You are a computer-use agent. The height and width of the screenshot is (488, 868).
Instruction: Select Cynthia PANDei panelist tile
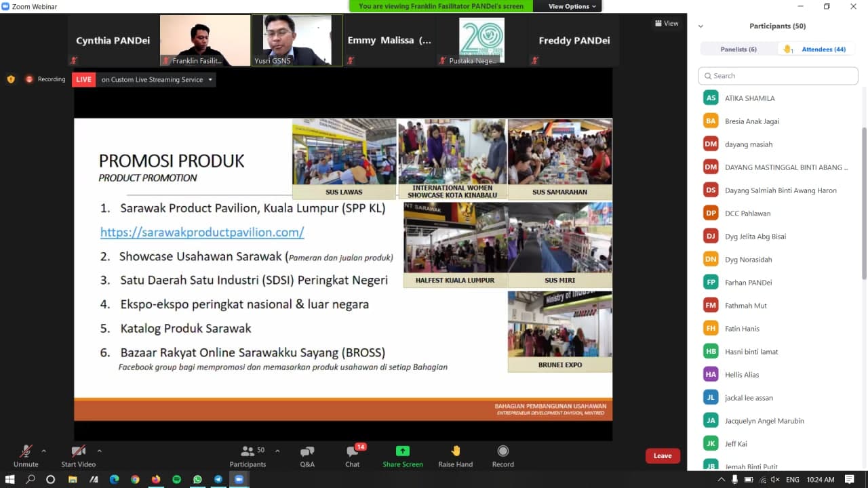coord(113,41)
